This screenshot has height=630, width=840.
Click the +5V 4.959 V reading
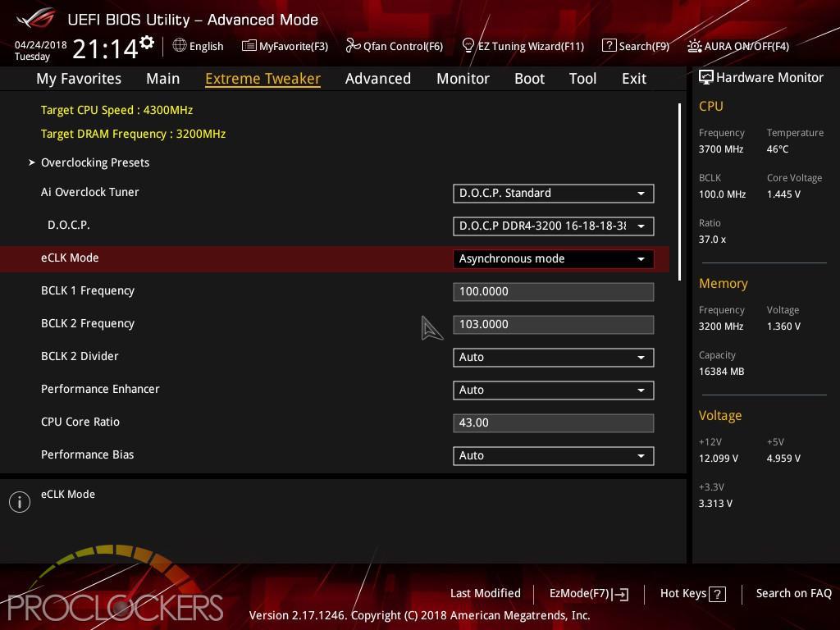tap(783, 459)
